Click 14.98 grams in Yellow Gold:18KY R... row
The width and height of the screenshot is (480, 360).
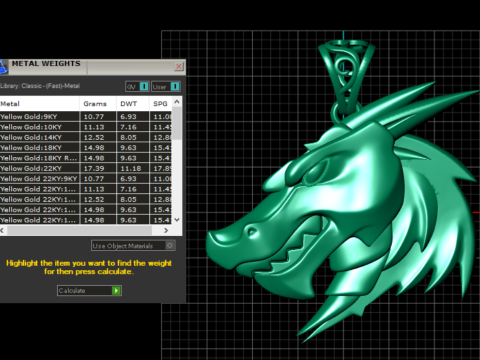[94, 158]
